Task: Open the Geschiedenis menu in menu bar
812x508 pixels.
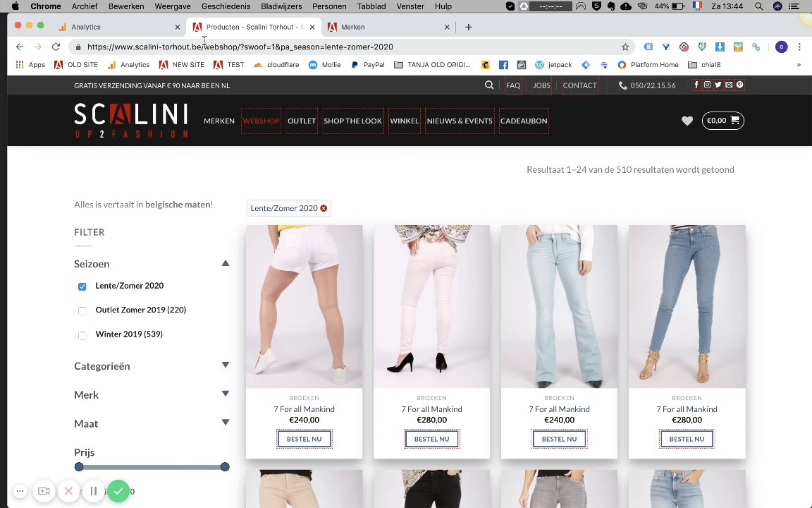Action: 226,6
